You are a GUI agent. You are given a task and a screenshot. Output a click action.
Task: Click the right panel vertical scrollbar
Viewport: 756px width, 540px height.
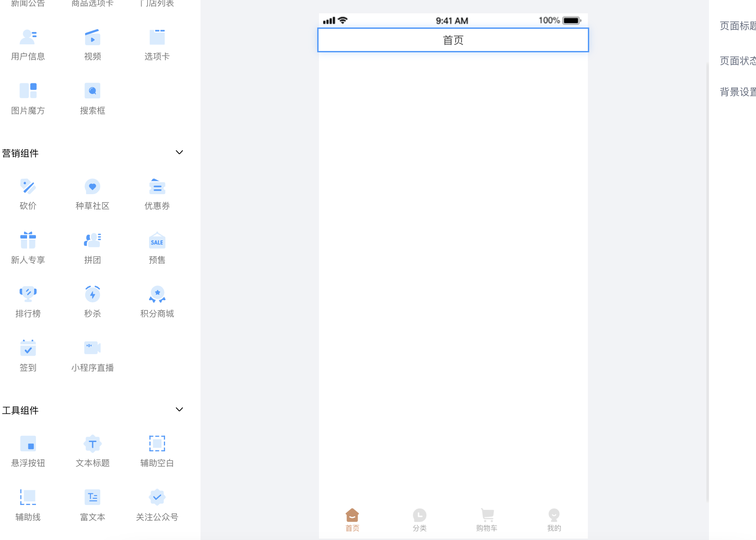(x=707, y=282)
